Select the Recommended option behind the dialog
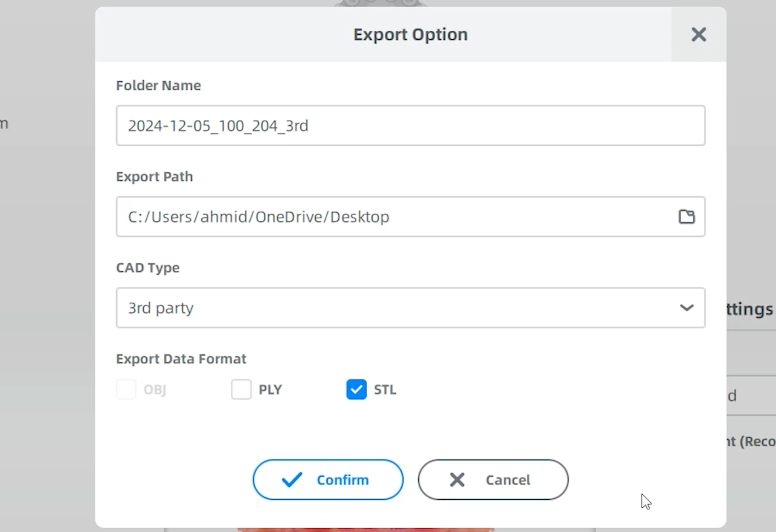 point(752,442)
